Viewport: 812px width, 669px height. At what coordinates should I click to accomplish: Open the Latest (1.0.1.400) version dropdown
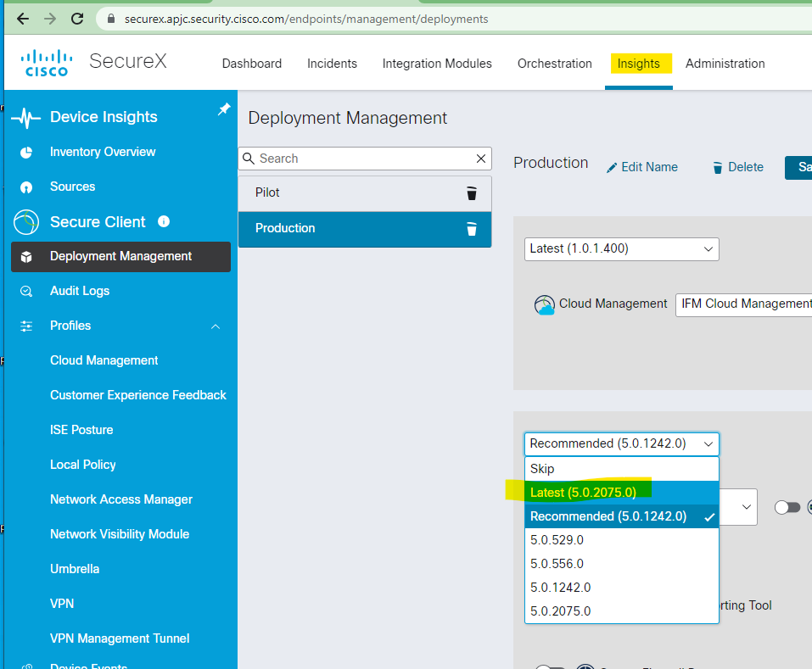[621, 248]
